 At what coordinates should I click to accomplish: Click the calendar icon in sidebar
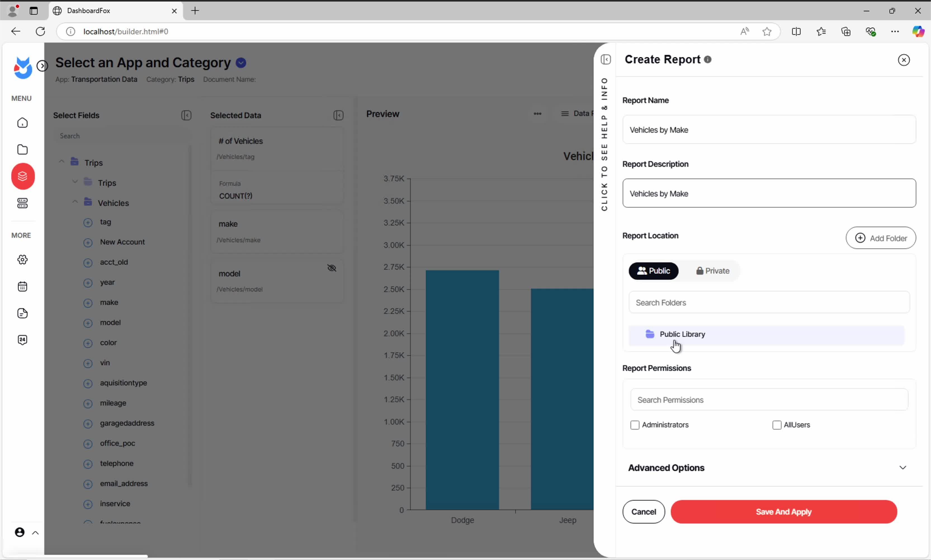pos(23,286)
